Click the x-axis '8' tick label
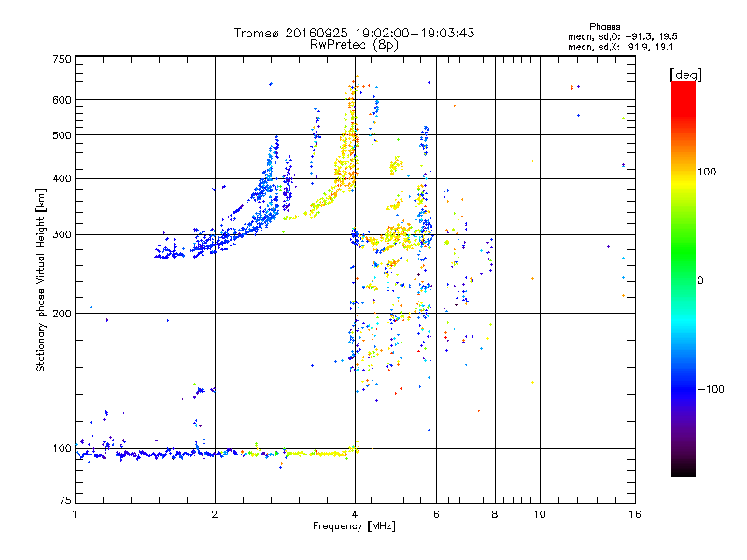 coord(495,514)
